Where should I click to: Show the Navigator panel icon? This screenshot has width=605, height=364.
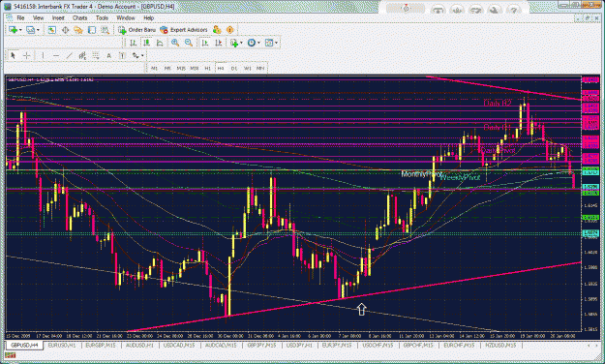tap(78, 30)
